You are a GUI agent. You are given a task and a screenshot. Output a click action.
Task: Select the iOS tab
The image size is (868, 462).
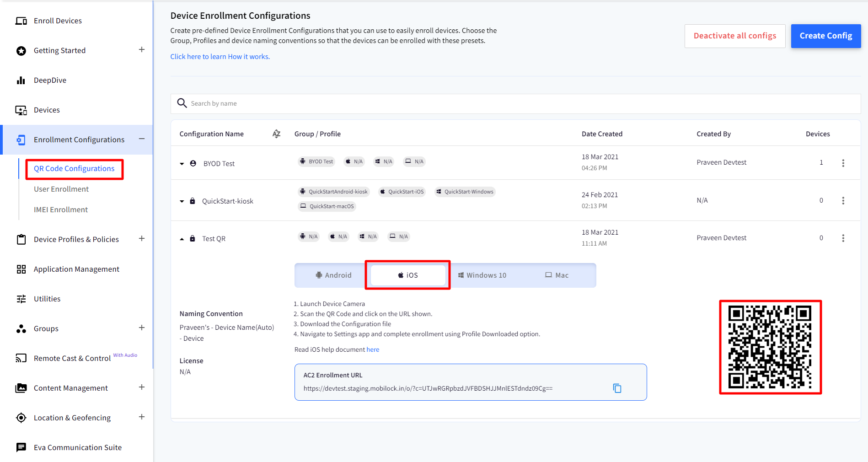[x=408, y=275]
